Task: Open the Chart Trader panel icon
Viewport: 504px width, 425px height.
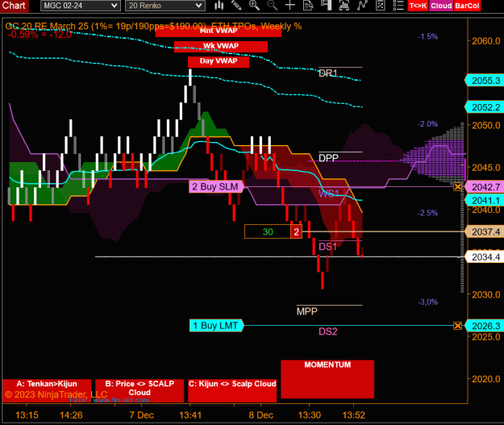Action: 326,6
